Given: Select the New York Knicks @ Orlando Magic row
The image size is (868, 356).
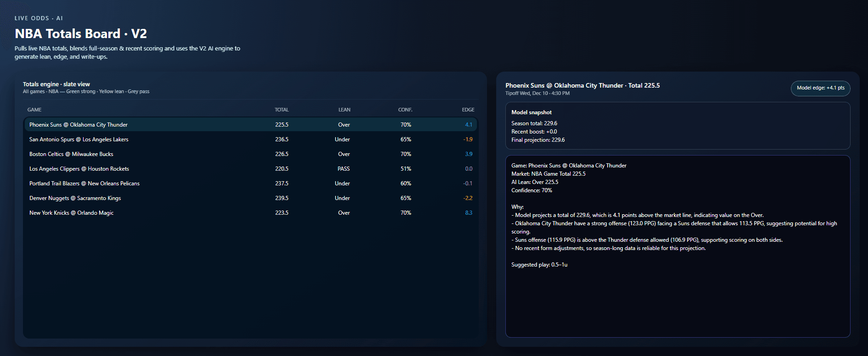Looking at the screenshot, I should click(251, 212).
